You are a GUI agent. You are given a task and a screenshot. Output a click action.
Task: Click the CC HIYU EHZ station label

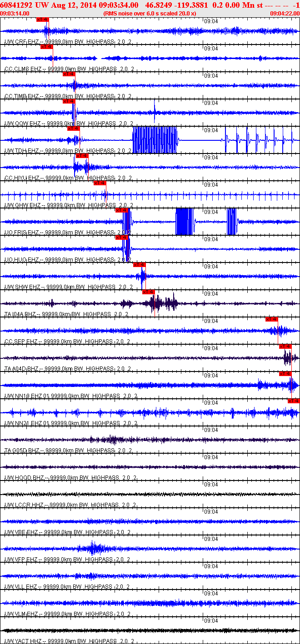[68, 178]
